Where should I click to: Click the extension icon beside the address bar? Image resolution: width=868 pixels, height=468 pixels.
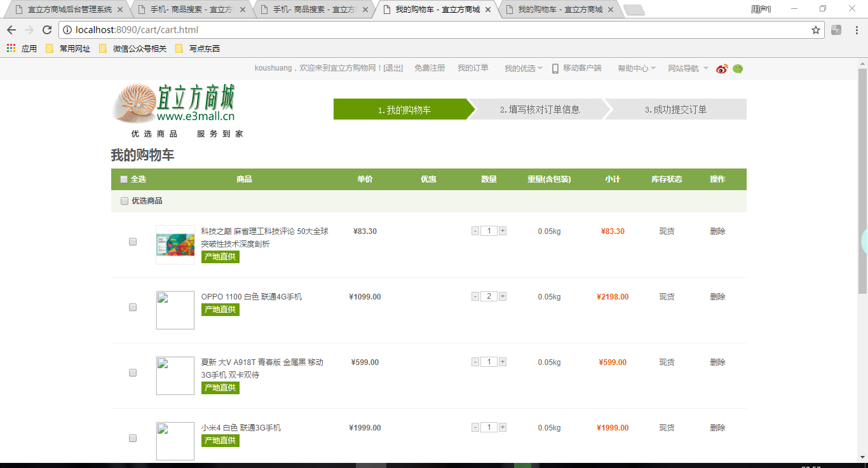836,30
